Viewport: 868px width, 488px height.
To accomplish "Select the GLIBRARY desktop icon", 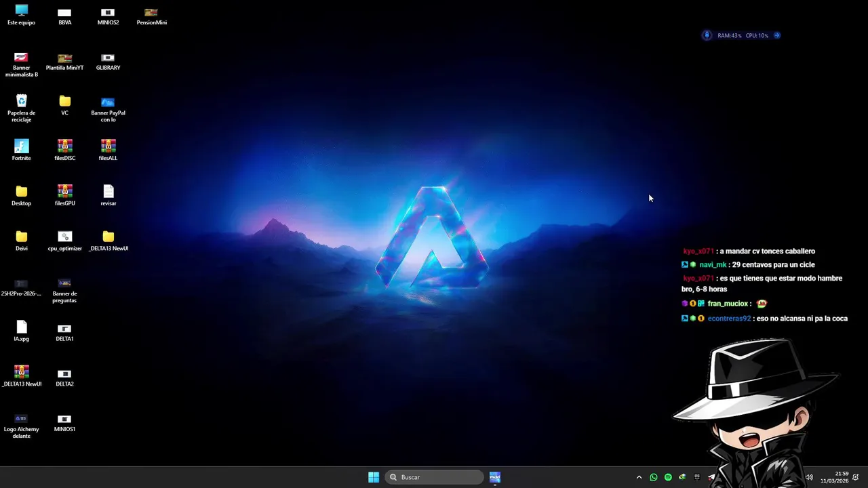I will pos(108,61).
